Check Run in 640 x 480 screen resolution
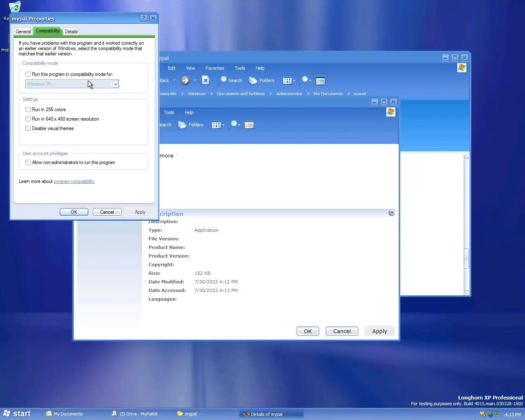This screenshot has height=420, width=525. coord(28,119)
